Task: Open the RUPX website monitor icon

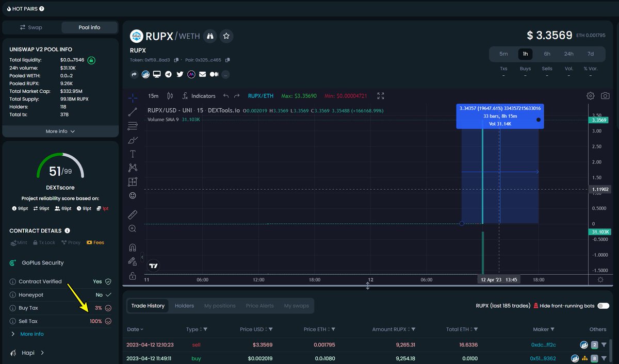Action: coord(157,74)
